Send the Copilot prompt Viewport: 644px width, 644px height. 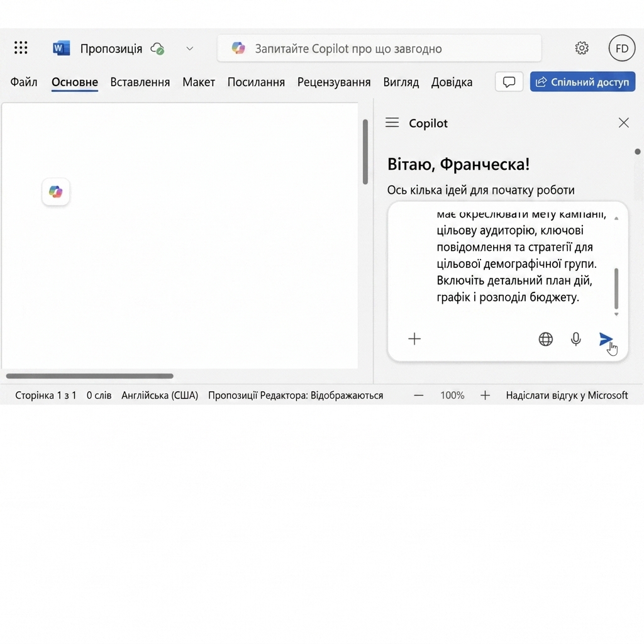pos(606,339)
